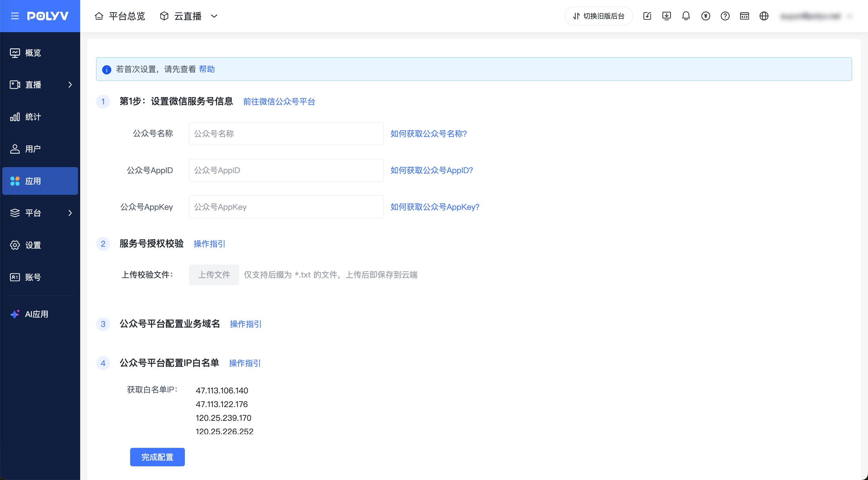Click the info icon in banner

(x=107, y=69)
